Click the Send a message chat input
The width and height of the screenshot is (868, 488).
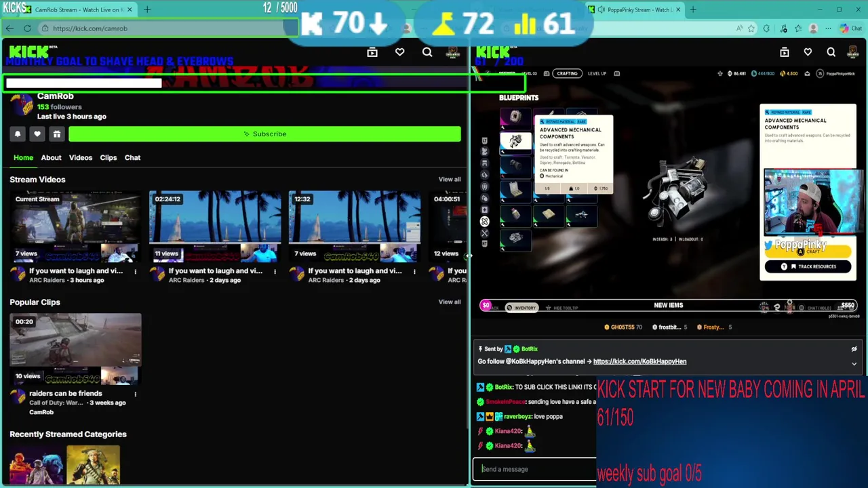(x=534, y=469)
